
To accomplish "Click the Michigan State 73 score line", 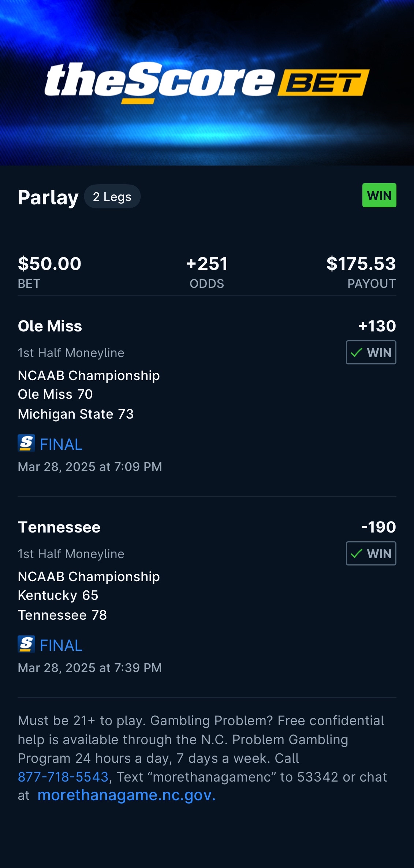I will click(76, 414).
